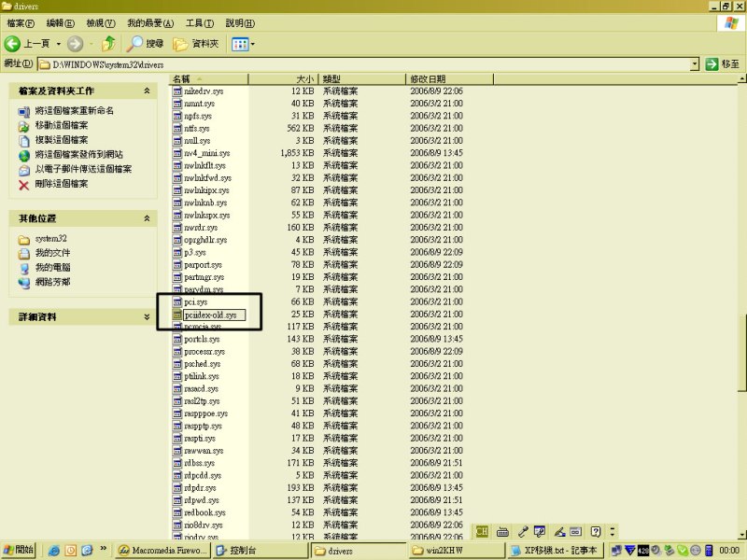The width and height of the screenshot is (747, 560).
Task: Collapse the 檔案及資料夾工作 panel
Action: coord(147,91)
